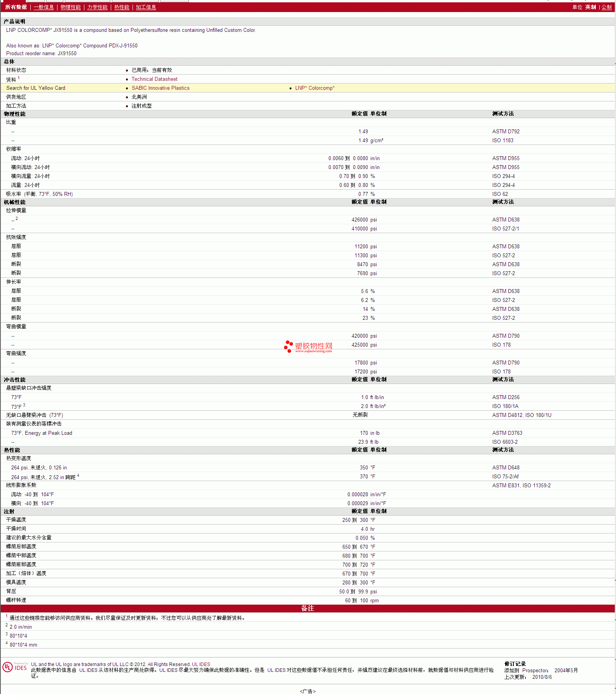Click the 0.77 % water absorption value
The width and height of the screenshot is (616, 694).
coord(366,194)
